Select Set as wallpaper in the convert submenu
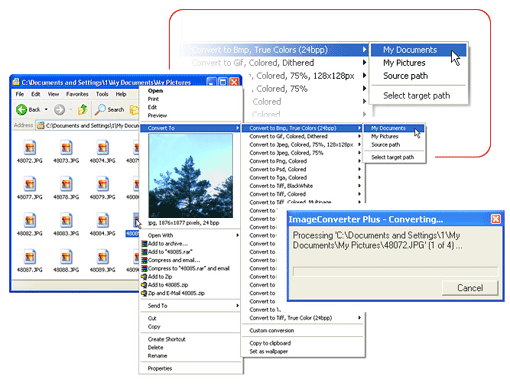The image size is (510, 392). 269,351
